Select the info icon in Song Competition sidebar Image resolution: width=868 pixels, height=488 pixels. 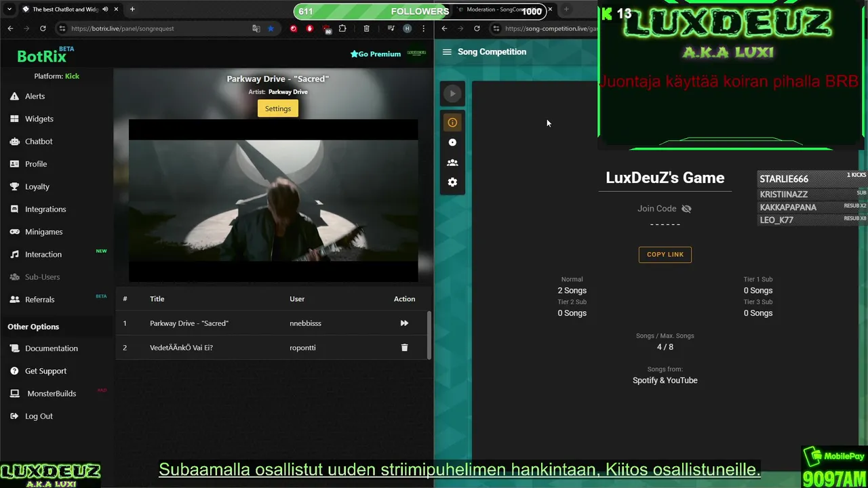pyautogui.click(x=452, y=123)
